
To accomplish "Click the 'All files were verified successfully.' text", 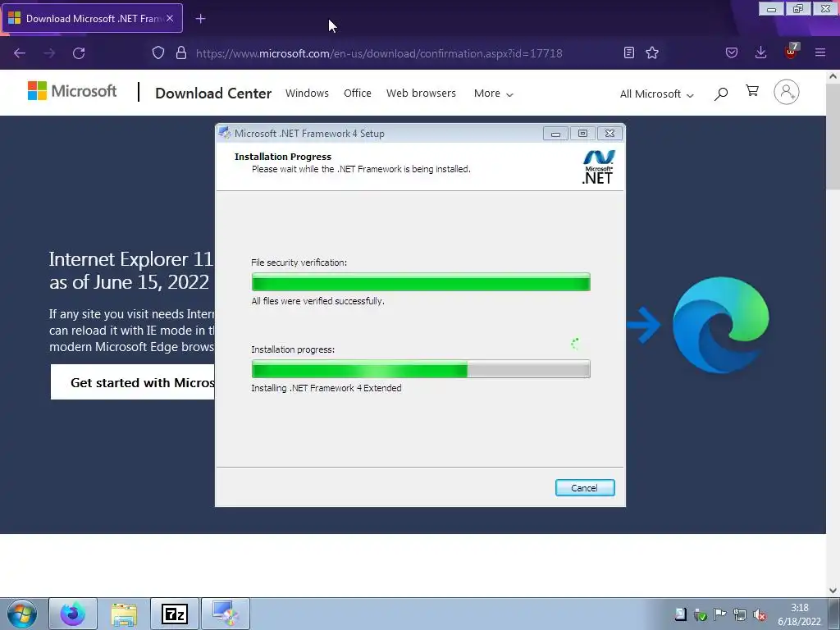I will (317, 301).
